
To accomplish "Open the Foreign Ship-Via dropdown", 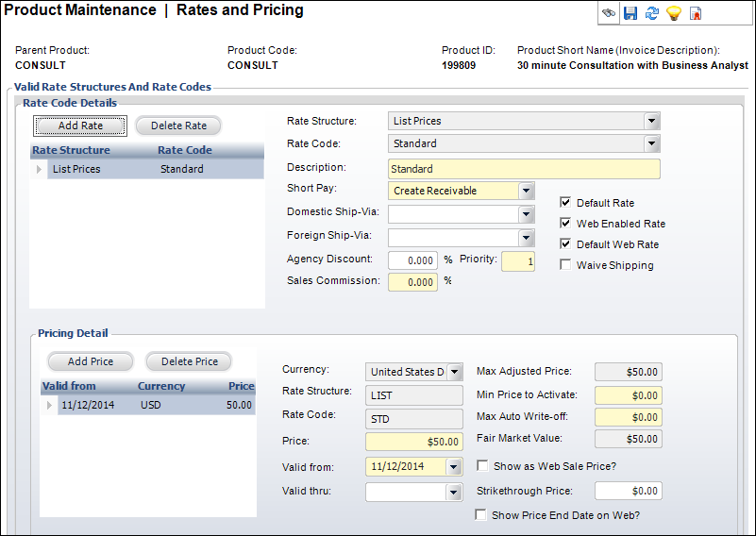I will pos(526,238).
